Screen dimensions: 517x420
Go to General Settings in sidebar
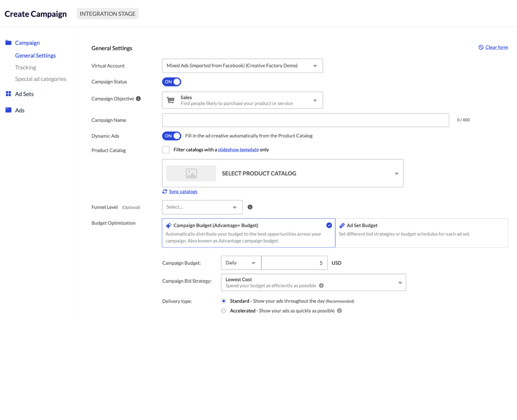(x=35, y=55)
